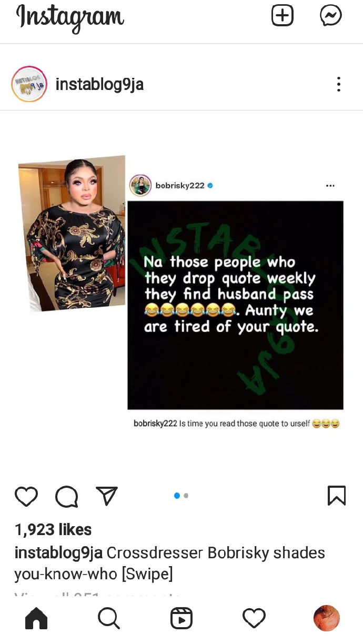Share post with paper plane icon
The width and height of the screenshot is (363, 644).
[107, 496]
